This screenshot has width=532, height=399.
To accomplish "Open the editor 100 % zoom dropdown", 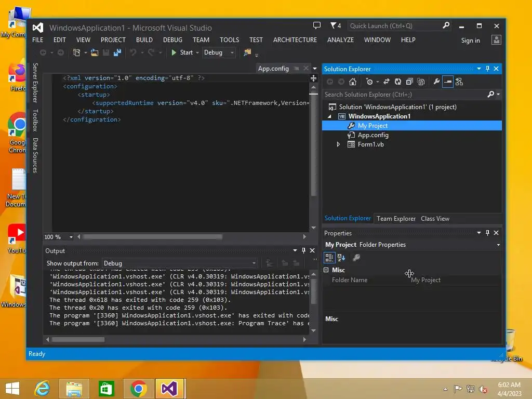I will point(71,237).
